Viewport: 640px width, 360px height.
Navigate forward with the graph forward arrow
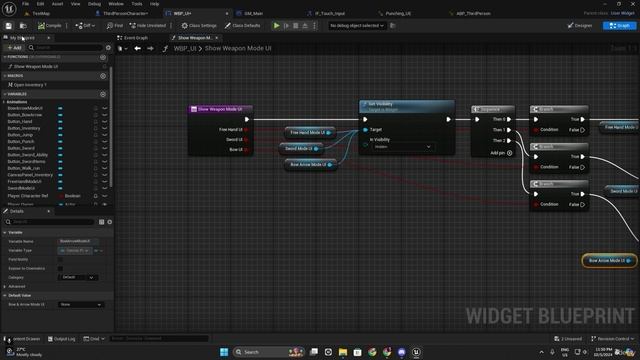click(x=150, y=49)
